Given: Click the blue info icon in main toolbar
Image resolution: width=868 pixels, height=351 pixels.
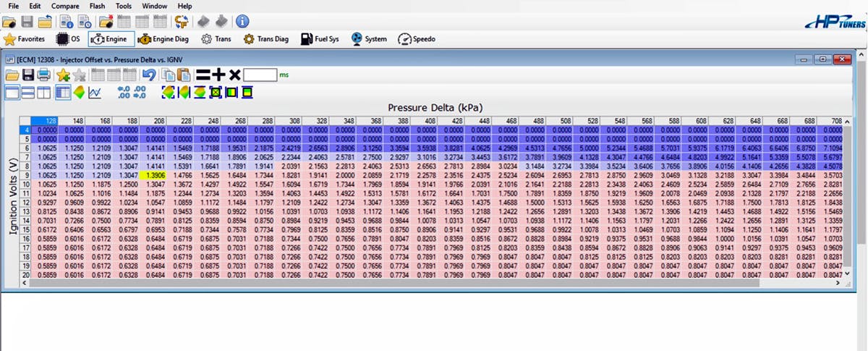Looking at the screenshot, I should coord(242,22).
